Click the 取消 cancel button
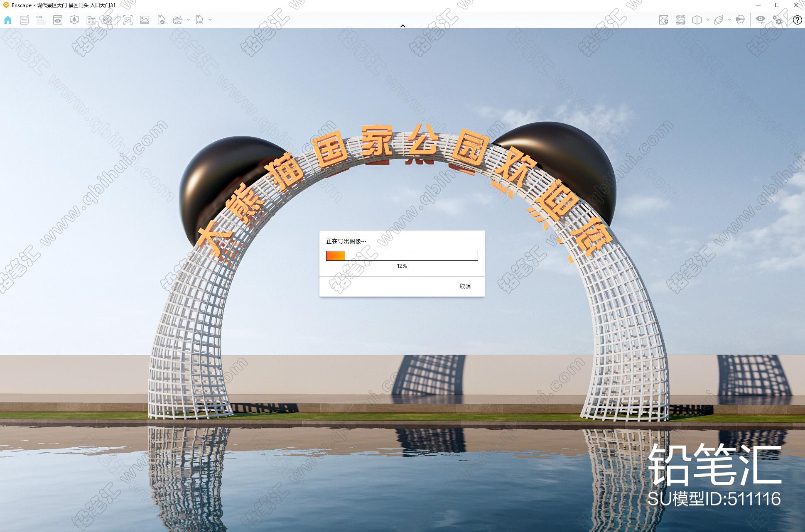This screenshot has width=805, height=532. pyautogui.click(x=465, y=286)
